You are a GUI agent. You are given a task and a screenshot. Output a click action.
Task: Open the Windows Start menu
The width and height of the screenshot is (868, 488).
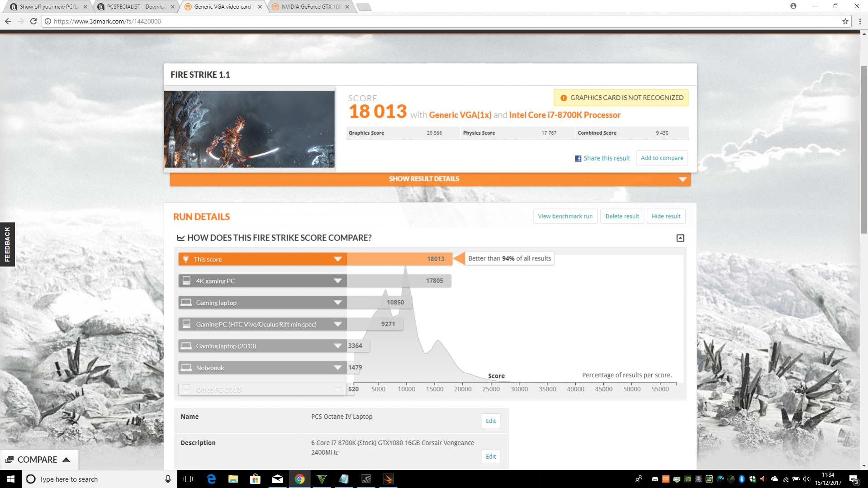11,479
